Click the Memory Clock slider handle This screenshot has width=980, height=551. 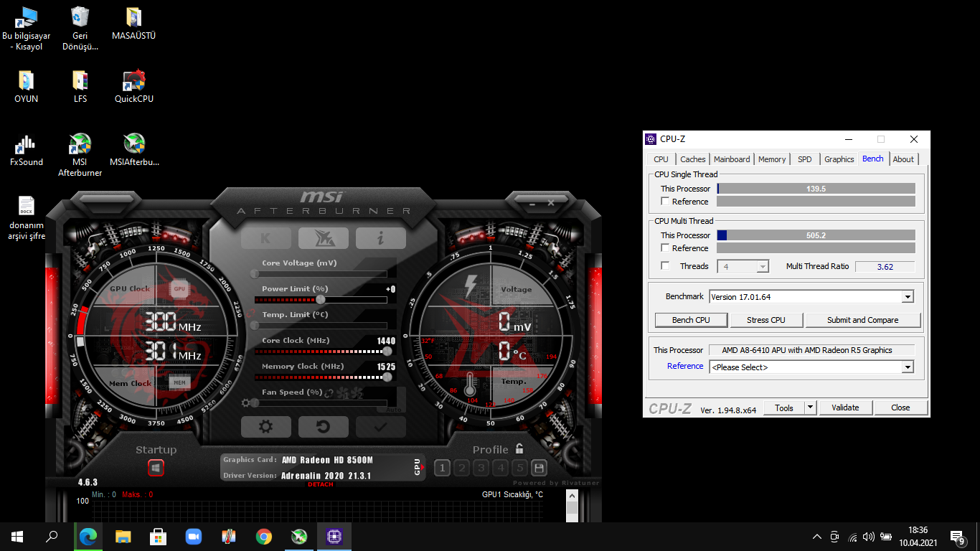[x=387, y=377]
